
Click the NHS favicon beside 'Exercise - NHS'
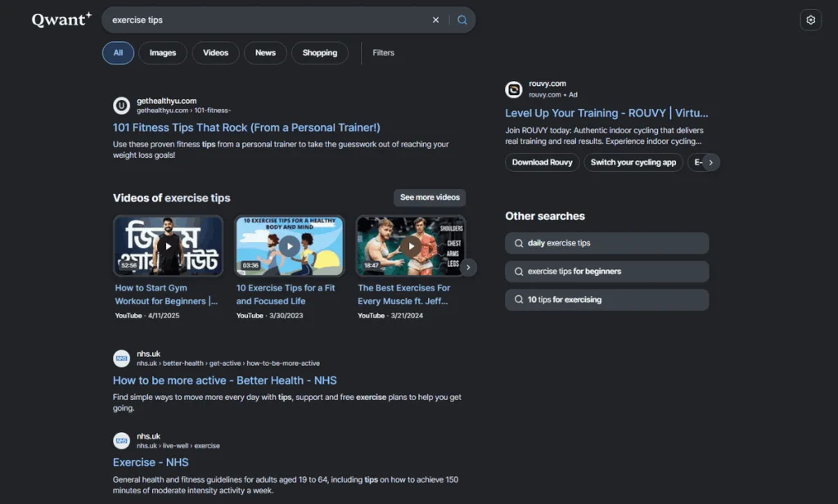click(x=121, y=440)
